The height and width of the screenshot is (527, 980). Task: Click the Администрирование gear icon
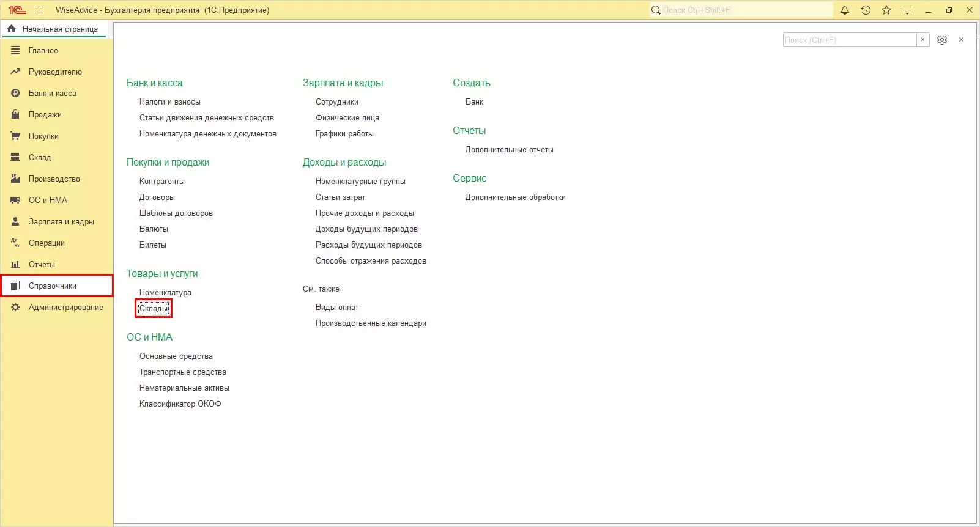(15, 307)
